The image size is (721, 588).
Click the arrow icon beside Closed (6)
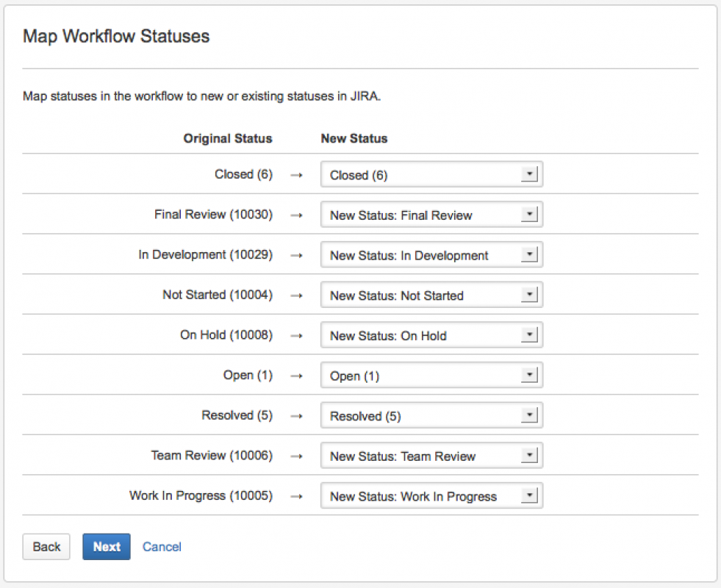296,175
